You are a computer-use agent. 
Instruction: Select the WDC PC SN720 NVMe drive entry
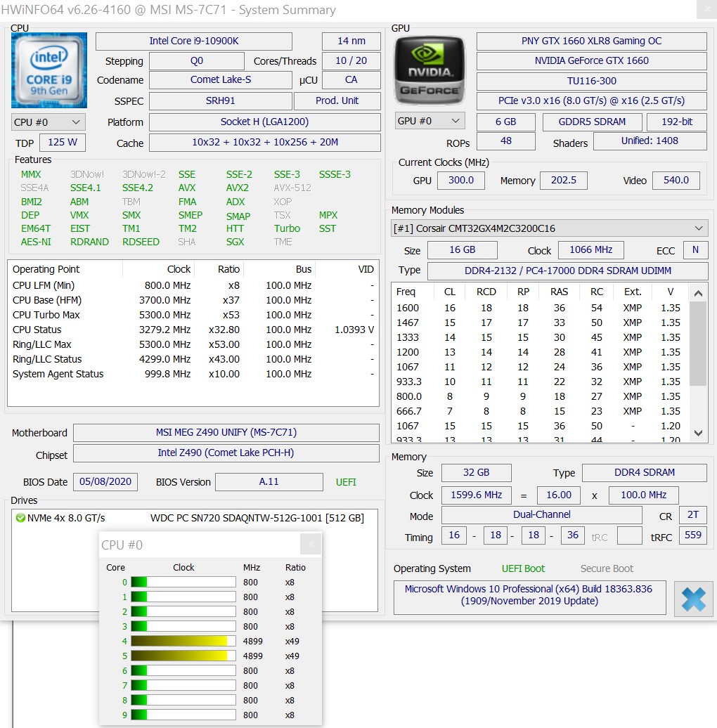[x=195, y=518]
